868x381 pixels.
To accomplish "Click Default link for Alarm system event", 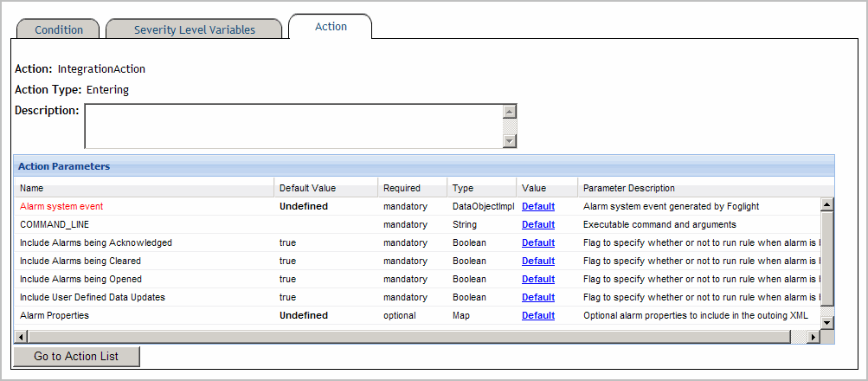I will [537, 207].
